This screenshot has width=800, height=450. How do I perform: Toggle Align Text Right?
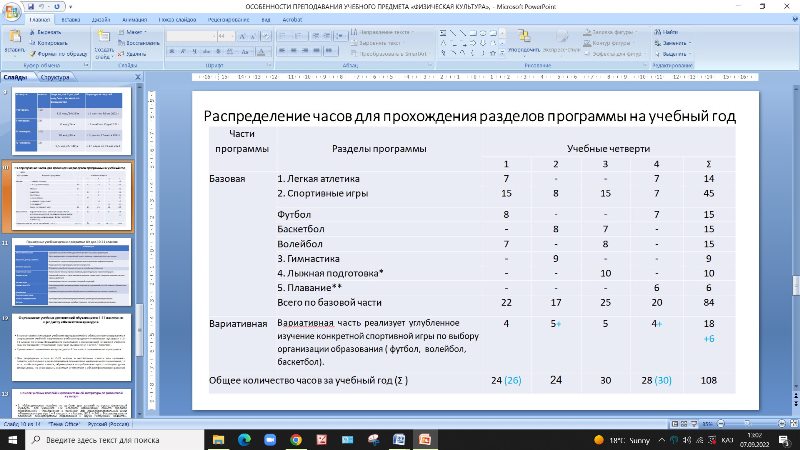pyautogui.click(x=305, y=51)
